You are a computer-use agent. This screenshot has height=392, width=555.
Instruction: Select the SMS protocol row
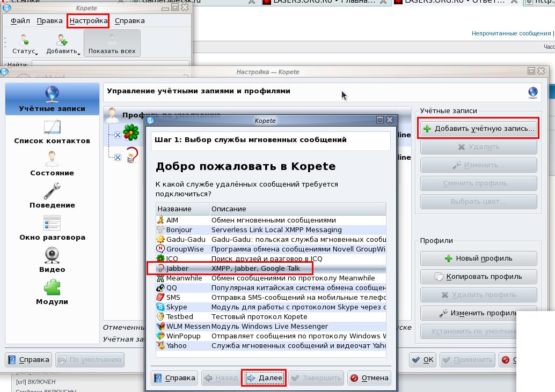tap(271, 297)
